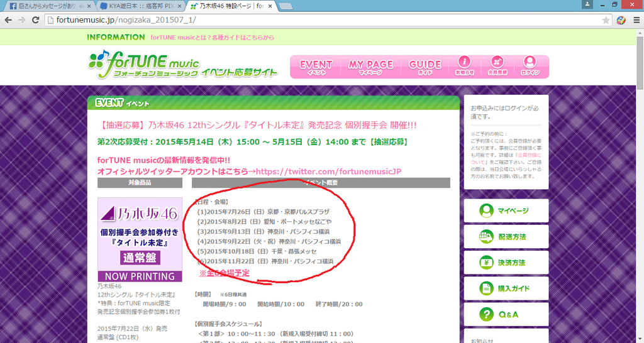Click the person icon on マイページ button
Screen dimensions: 644x343
[486, 210]
